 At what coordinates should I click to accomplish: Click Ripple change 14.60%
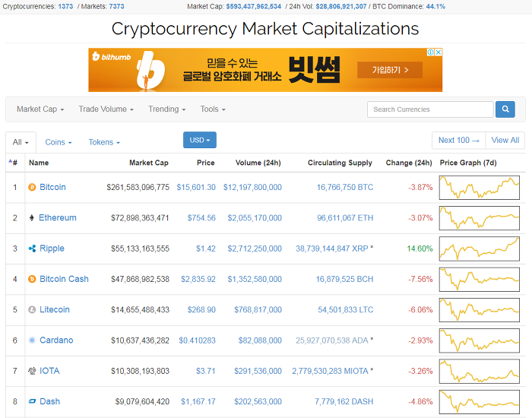pyautogui.click(x=420, y=249)
